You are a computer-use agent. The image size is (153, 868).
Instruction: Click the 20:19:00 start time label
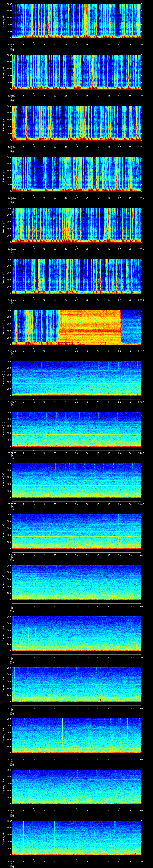pos(12,300)
